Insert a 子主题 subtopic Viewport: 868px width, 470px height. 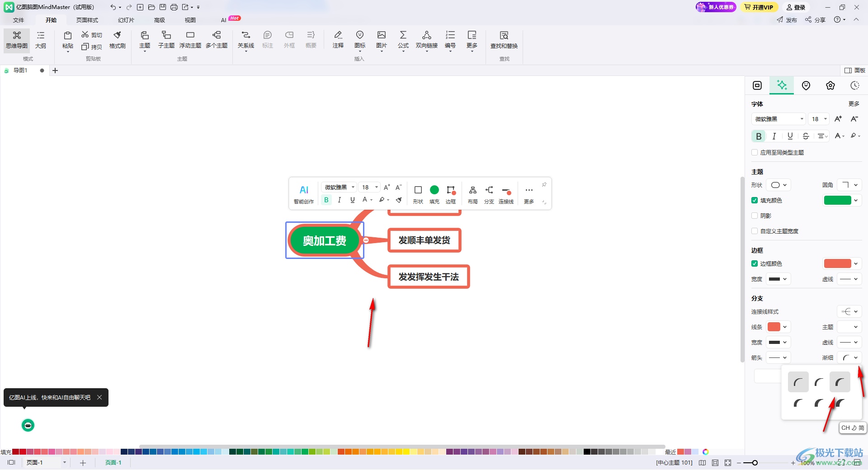click(166, 40)
